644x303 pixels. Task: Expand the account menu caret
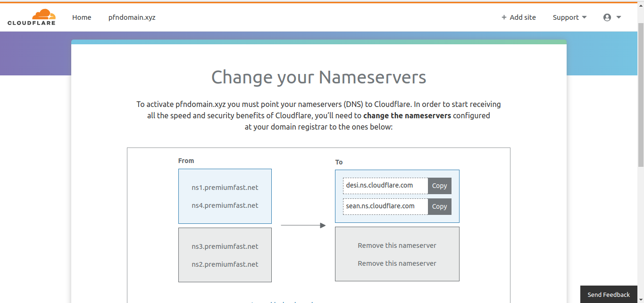[619, 17]
